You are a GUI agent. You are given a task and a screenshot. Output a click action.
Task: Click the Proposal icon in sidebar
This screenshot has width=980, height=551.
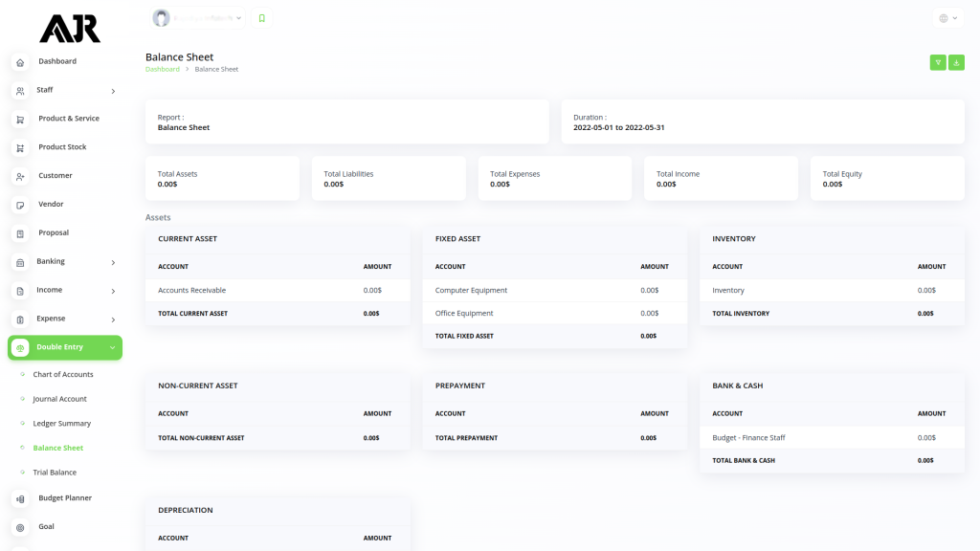click(x=20, y=233)
